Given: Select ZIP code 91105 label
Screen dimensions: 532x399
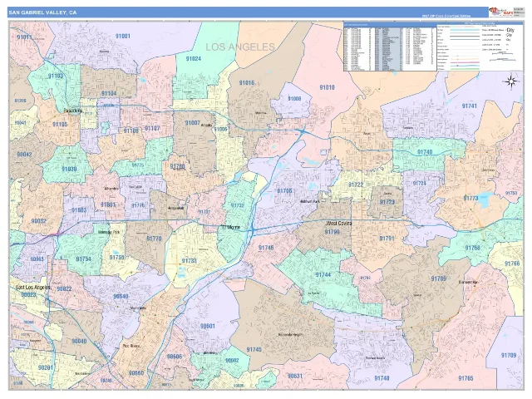Looking at the screenshot, I should click(60, 125).
